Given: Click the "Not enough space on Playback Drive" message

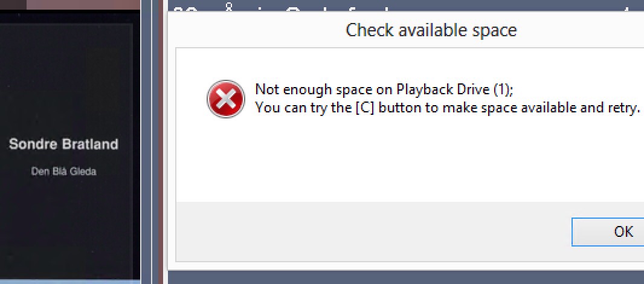Looking at the screenshot, I should (x=384, y=89).
